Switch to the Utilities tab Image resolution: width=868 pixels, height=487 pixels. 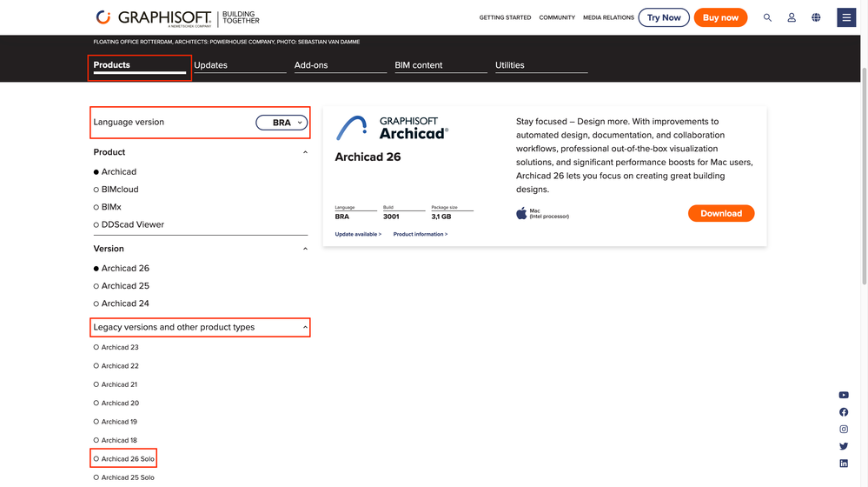tap(541, 65)
